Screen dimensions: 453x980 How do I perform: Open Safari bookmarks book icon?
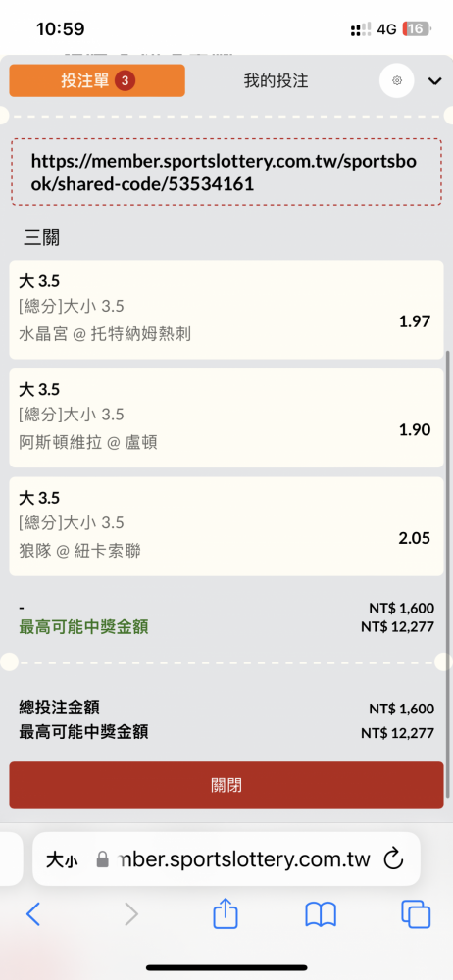tap(321, 914)
